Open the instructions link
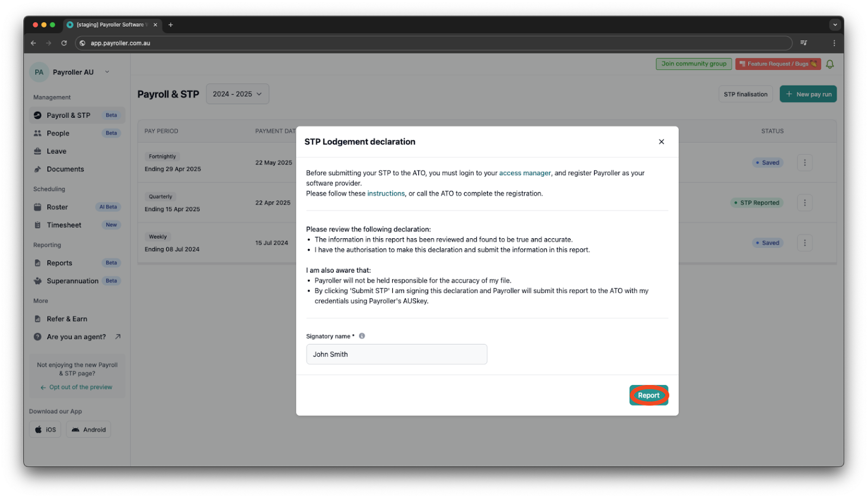The image size is (868, 498). [386, 194]
